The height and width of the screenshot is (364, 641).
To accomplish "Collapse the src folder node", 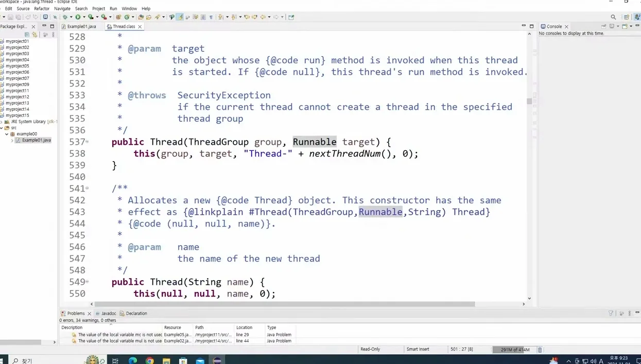I will point(2,128).
